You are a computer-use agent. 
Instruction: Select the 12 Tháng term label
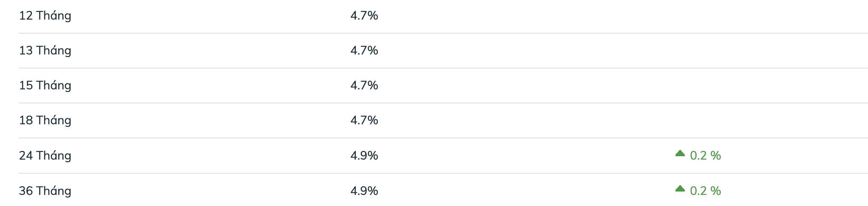pos(45,16)
